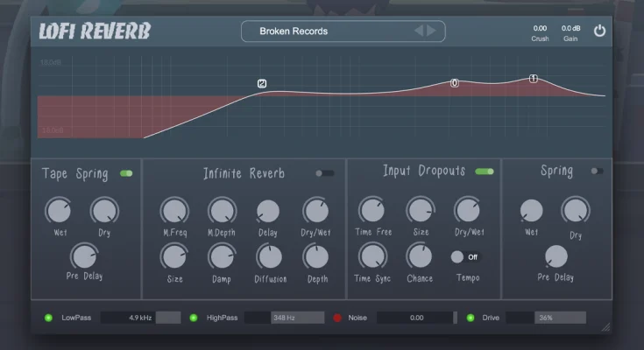644x350 pixels.
Task: Click the power bypass icon
Action: (x=599, y=31)
